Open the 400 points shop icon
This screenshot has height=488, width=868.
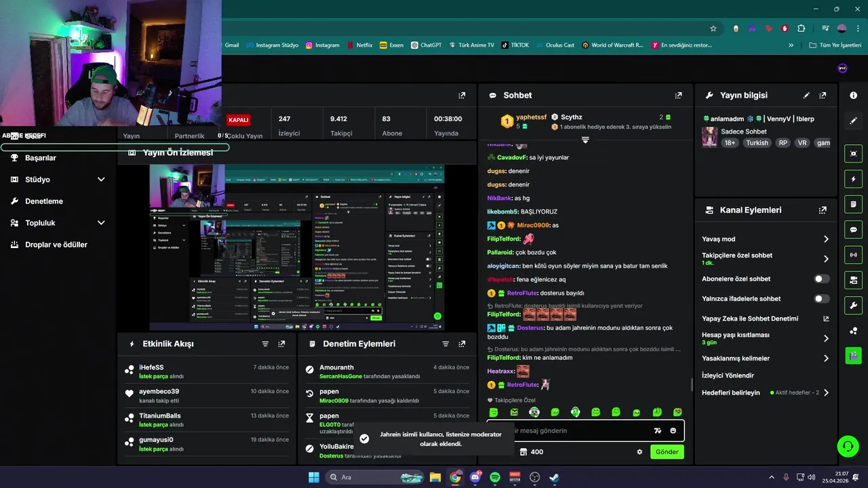tap(524, 452)
